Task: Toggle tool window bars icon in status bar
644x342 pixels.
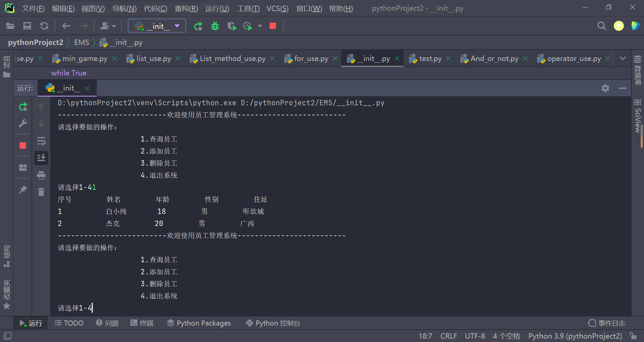Action: point(7,336)
